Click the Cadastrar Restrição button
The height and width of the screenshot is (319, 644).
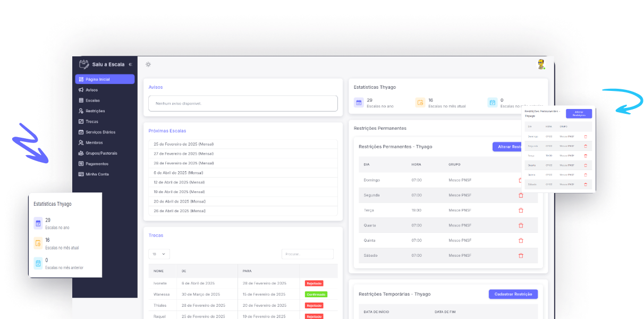[x=513, y=294]
